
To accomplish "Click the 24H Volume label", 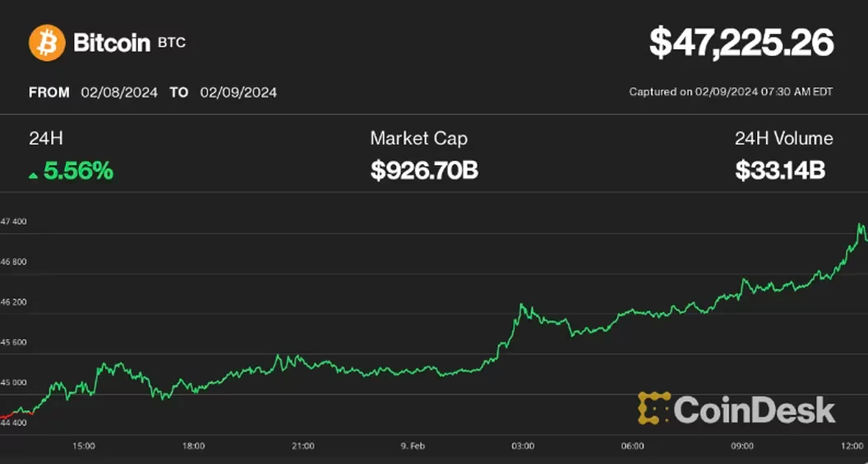I will [x=783, y=138].
